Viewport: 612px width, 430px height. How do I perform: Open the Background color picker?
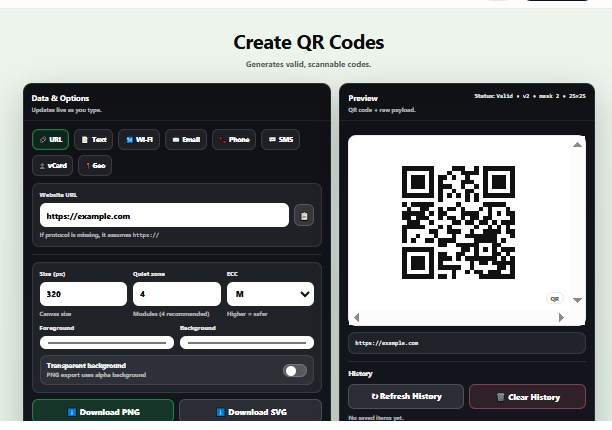click(246, 342)
